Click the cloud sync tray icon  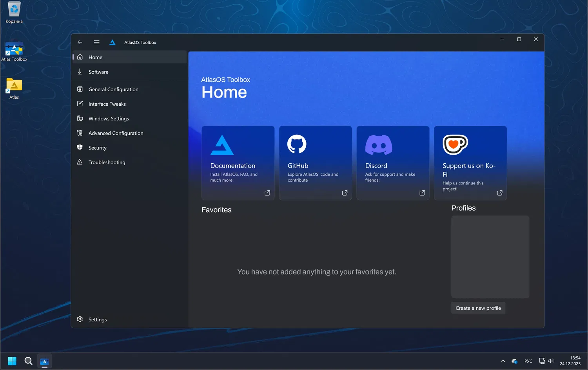[514, 361]
